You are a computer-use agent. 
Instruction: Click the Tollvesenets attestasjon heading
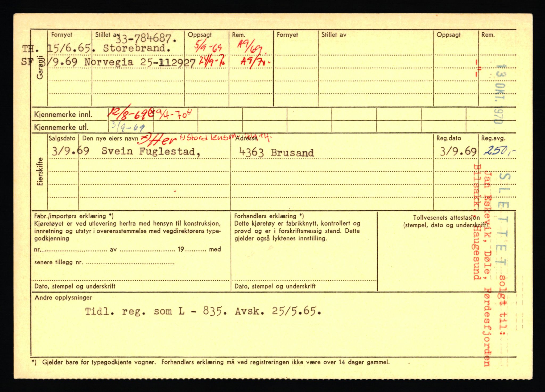click(447, 218)
